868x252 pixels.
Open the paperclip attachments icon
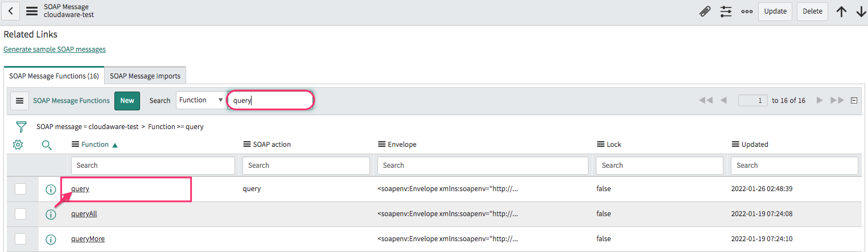point(705,11)
